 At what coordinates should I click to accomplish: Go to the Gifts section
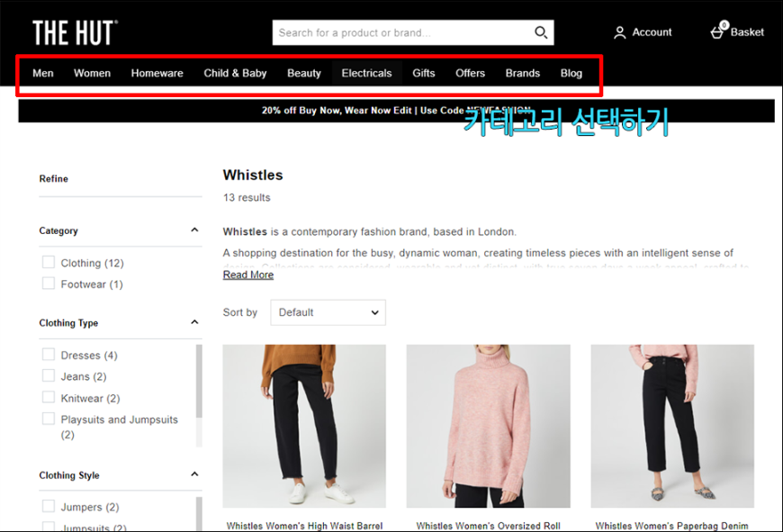click(424, 73)
